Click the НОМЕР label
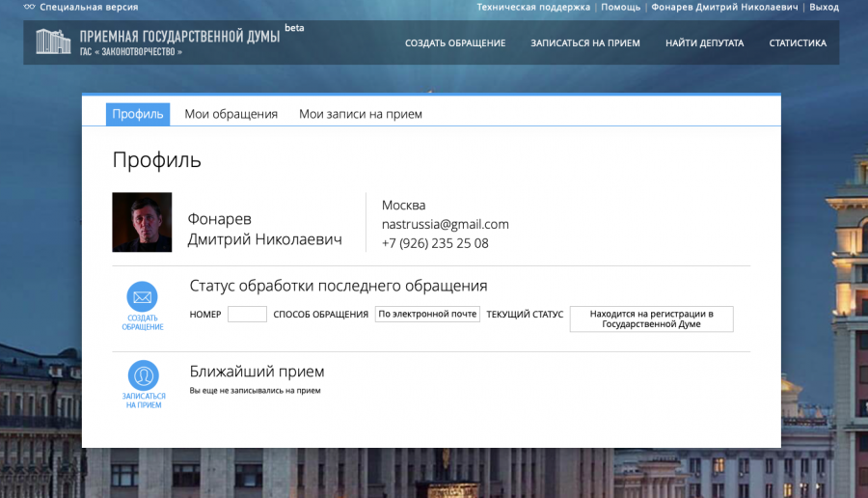This screenshot has height=498, width=868. tap(205, 314)
